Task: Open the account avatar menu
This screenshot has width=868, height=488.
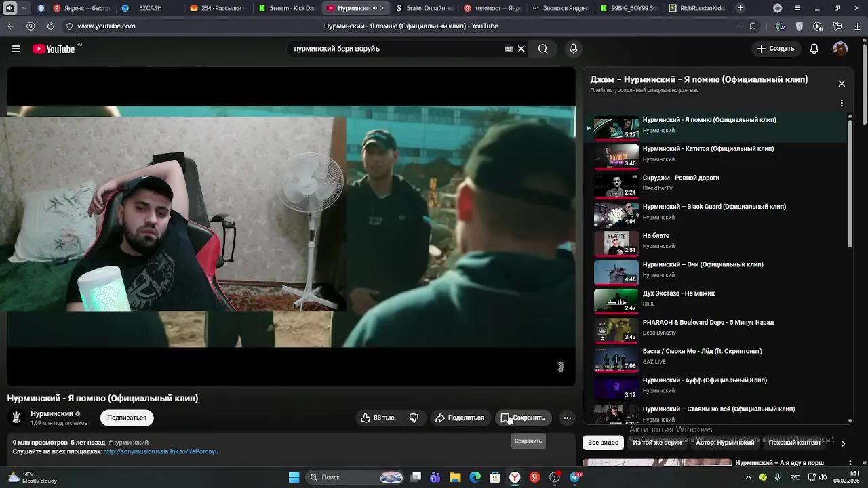Action: click(840, 49)
